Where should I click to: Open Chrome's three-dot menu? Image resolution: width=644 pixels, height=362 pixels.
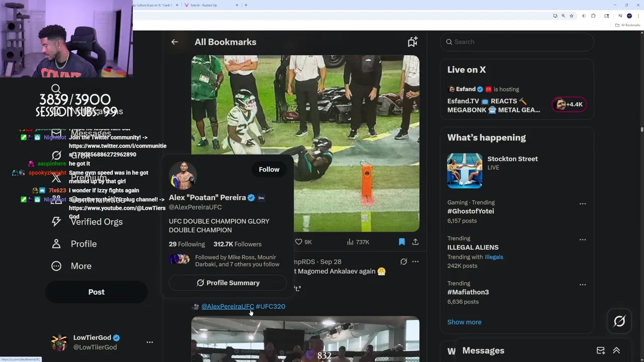point(638,16)
